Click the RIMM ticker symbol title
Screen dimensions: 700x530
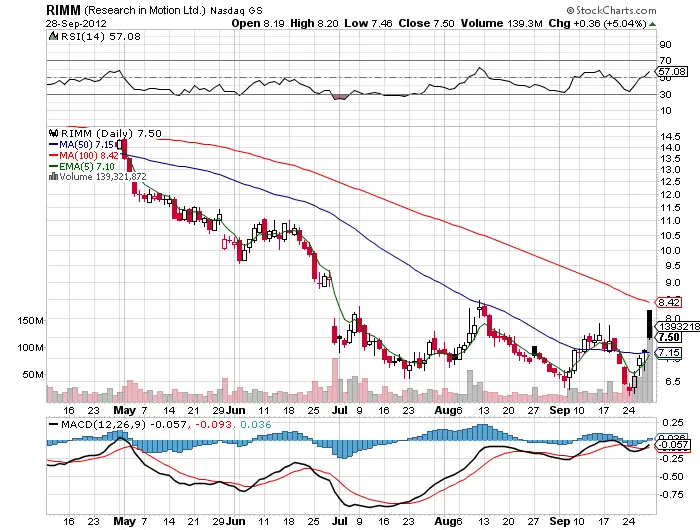click(63, 9)
